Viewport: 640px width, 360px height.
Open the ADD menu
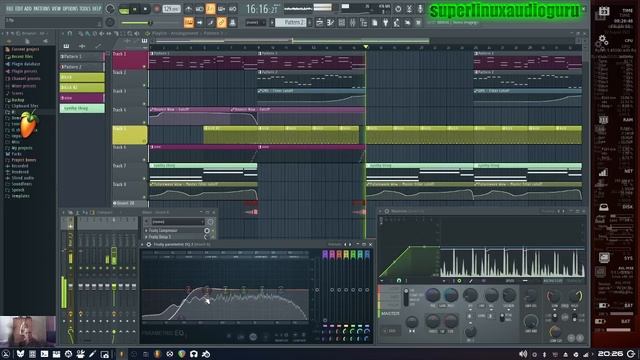[x=28, y=8]
